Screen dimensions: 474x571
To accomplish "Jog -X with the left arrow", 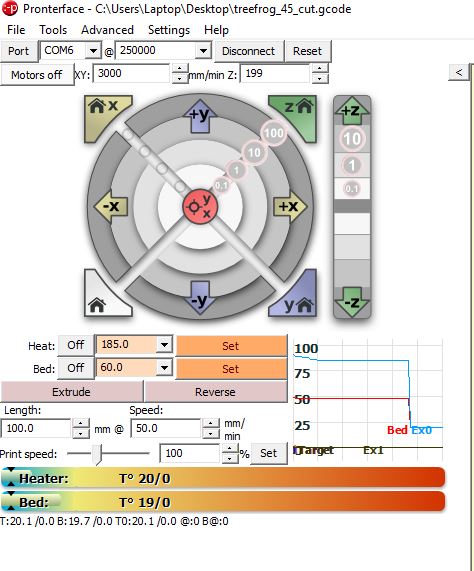I will pyautogui.click(x=111, y=206).
